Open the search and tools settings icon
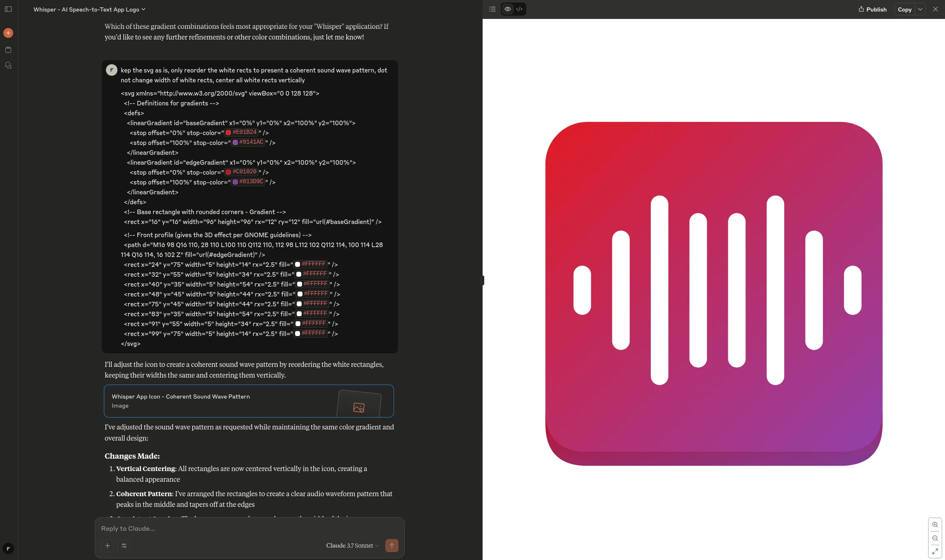Image resolution: width=945 pixels, height=560 pixels. coord(124,546)
